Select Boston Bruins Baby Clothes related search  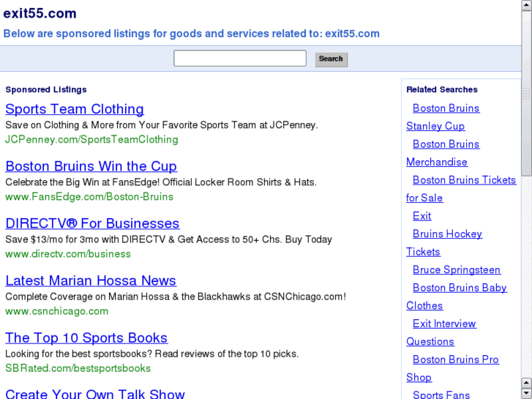click(460, 288)
